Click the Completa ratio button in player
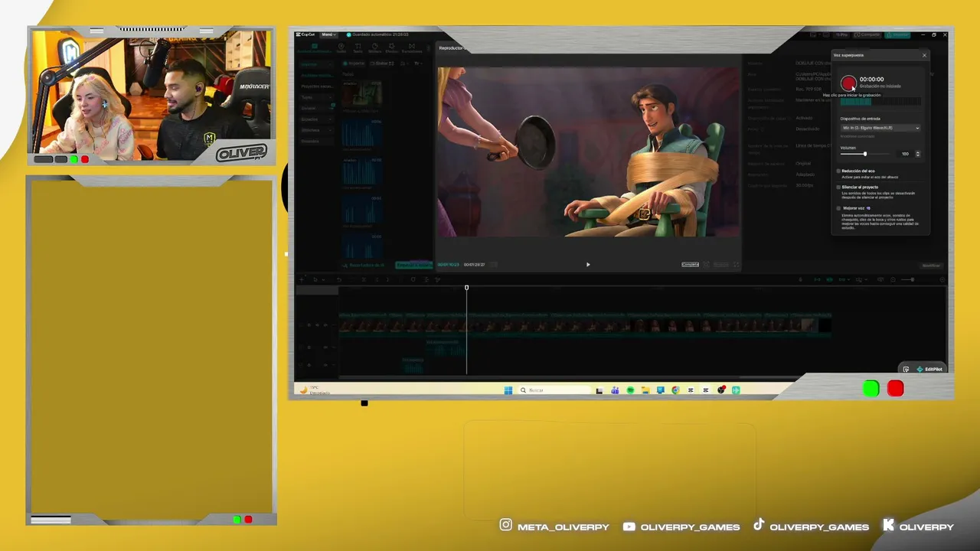This screenshot has height=551, width=980. [690, 265]
